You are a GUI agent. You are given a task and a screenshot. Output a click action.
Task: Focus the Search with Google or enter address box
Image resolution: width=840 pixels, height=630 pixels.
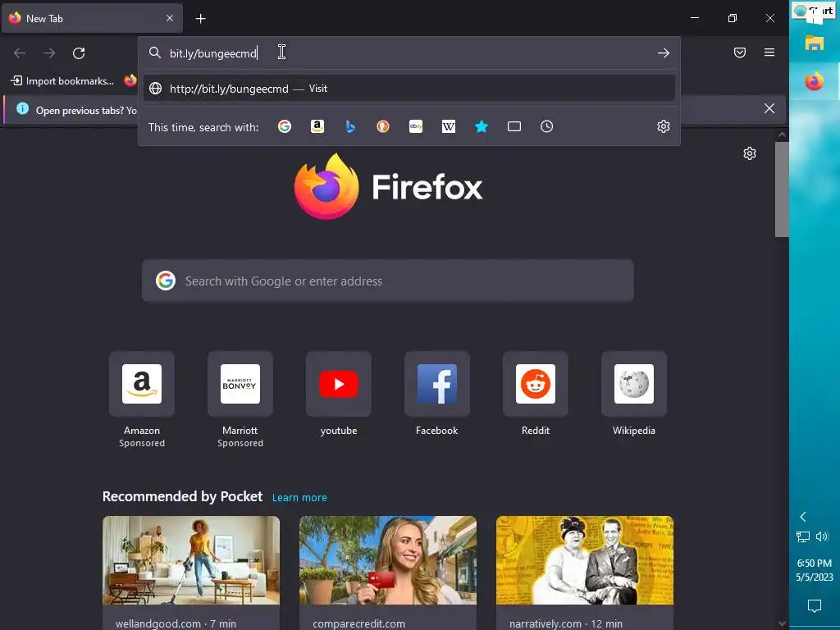(x=388, y=281)
